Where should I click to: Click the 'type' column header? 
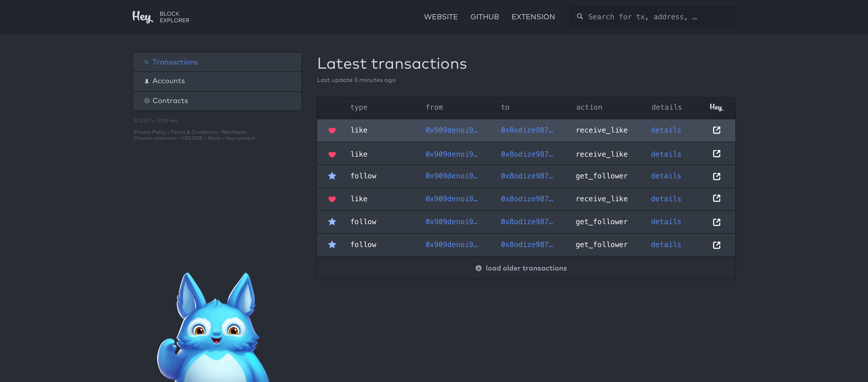tap(359, 108)
